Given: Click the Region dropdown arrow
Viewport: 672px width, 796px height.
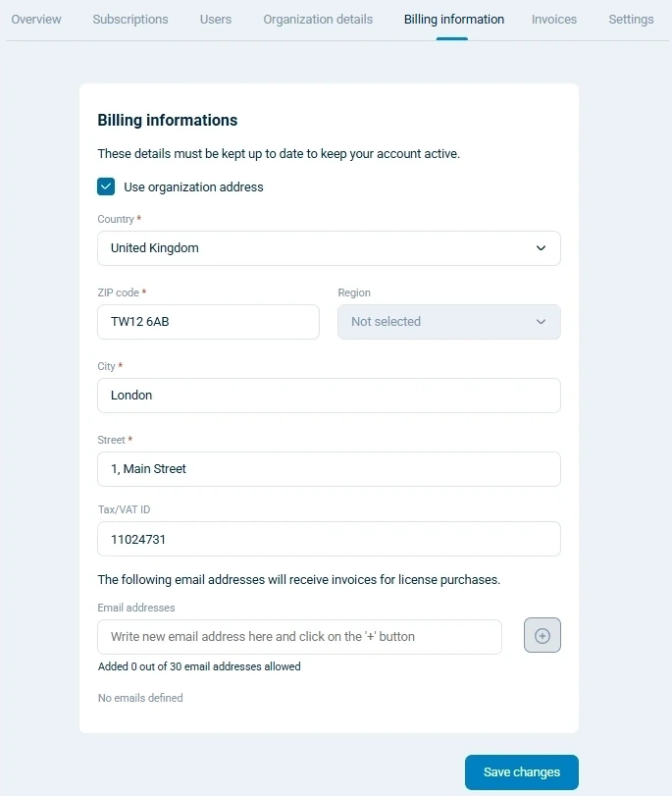Looking at the screenshot, I should pyautogui.click(x=540, y=322).
